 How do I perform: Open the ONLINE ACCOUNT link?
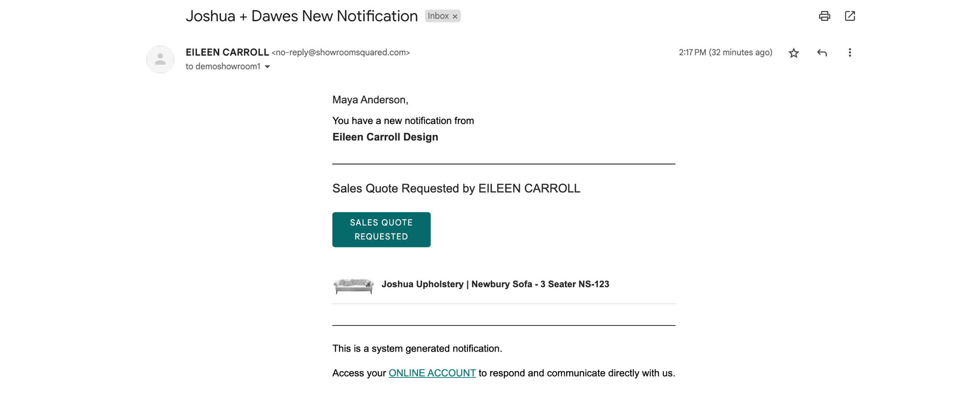pyautogui.click(x=432, y=373)
